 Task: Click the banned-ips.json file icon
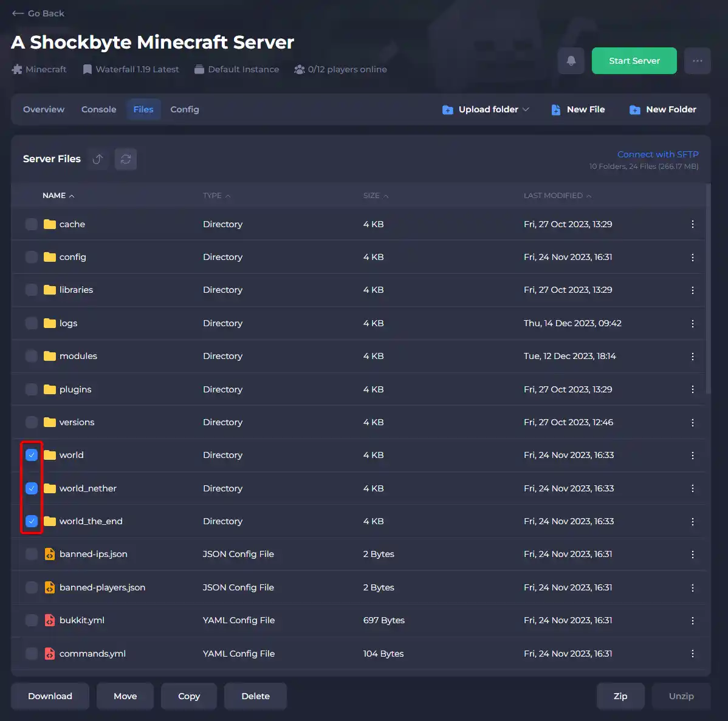coord(50,554)
